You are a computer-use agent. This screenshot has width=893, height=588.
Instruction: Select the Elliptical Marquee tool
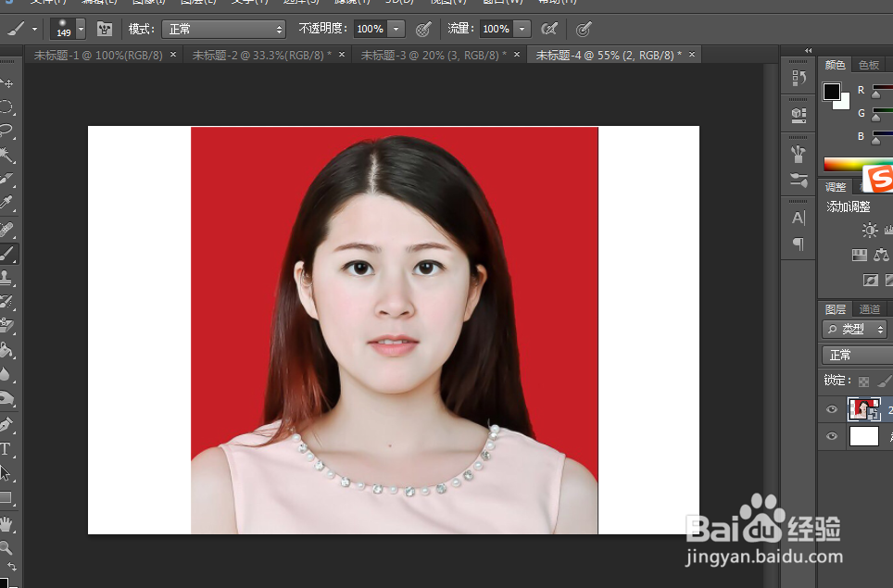pyautogui.click(x=6, y=107)
